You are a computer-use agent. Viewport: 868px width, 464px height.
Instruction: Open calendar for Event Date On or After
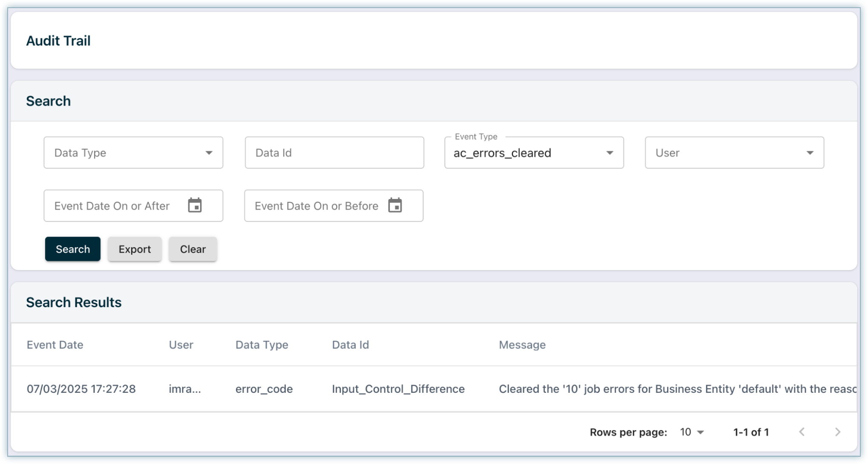click(x=195, y=205)
